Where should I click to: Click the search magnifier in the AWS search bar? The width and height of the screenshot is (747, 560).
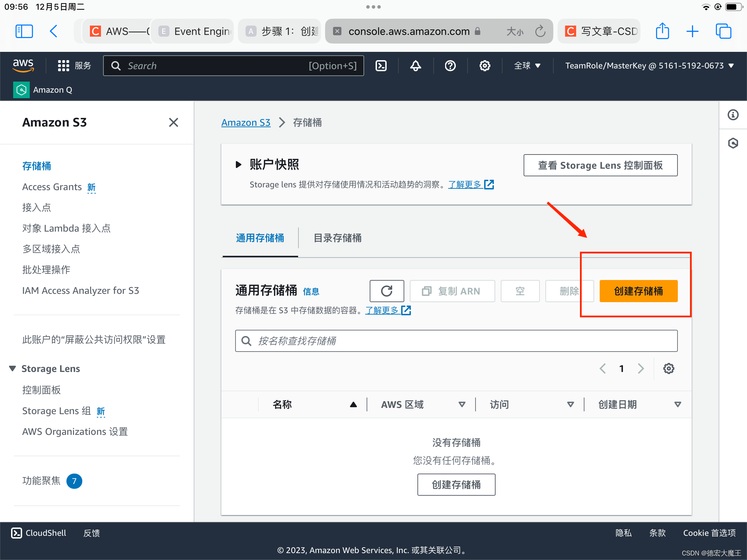[x=116, y=66]
